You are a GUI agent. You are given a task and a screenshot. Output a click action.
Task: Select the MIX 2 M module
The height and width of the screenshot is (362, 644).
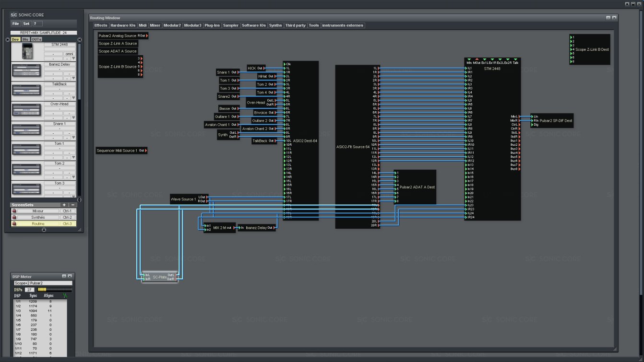(220, 228)
